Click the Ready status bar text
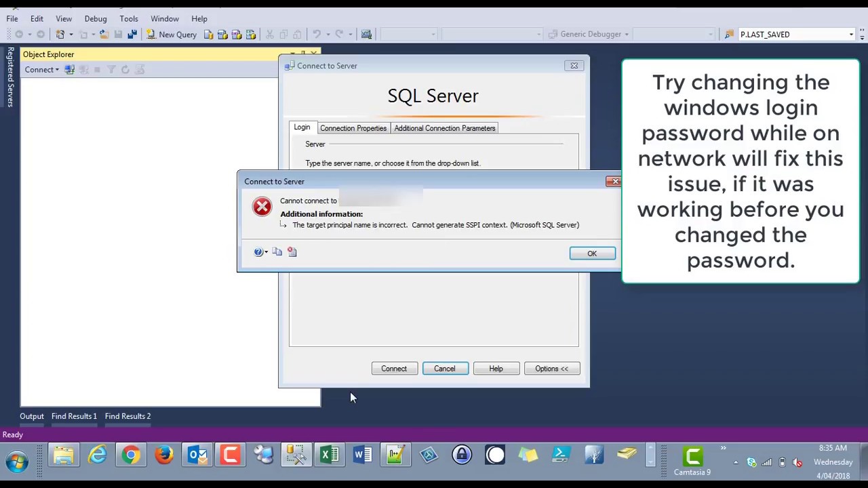Screen dimensions: 868x488 [13, 435]
